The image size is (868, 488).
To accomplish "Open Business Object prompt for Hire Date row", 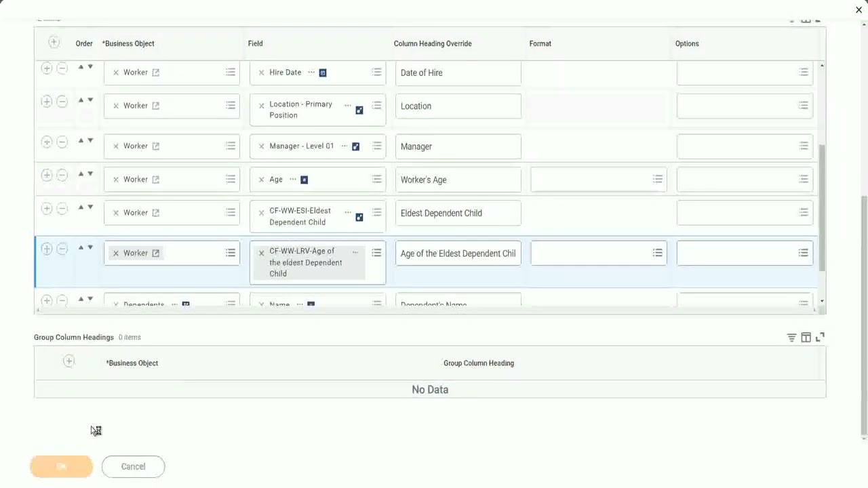I will pyautogui.click(x=231, y=72).
